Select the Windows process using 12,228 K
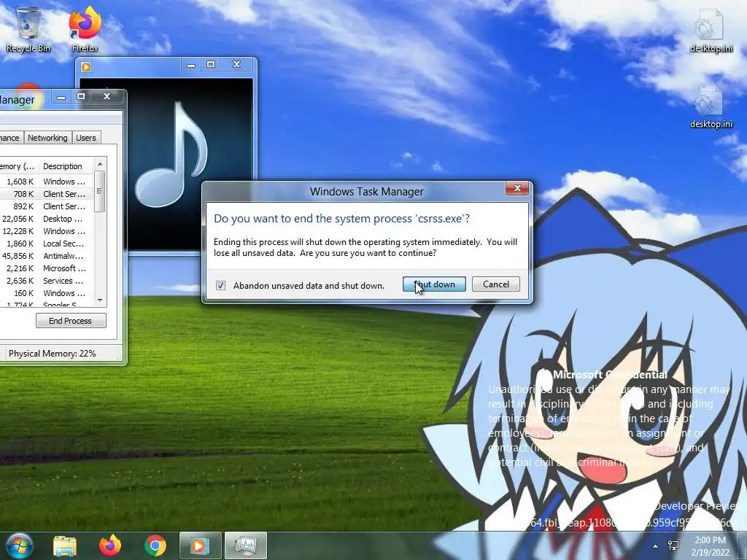The image size is (747, 560). (x=47, y=231)
